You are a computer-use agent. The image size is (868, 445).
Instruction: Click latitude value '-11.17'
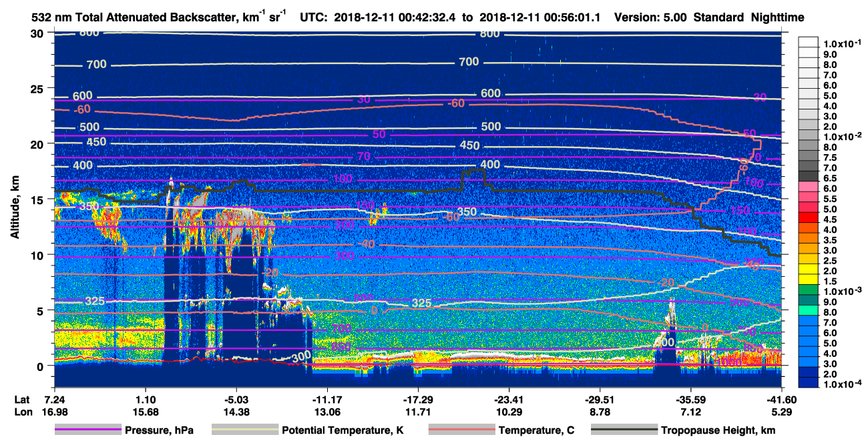coord(327,400)
